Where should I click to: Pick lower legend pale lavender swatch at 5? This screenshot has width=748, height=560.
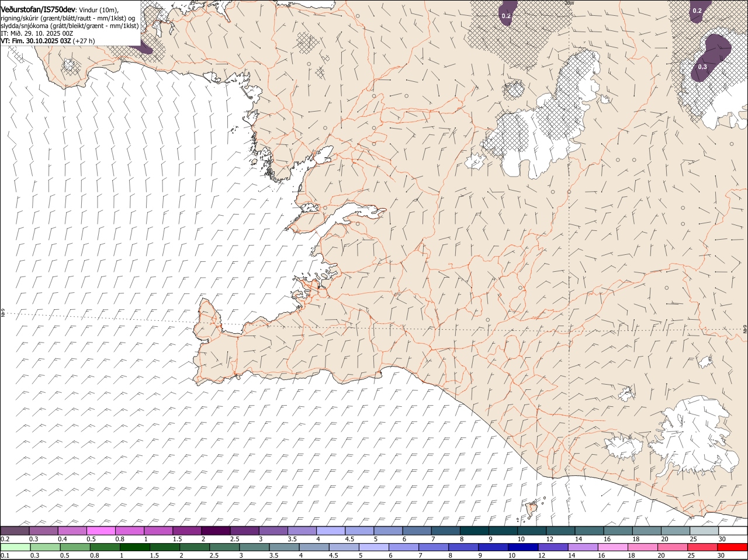point(374,547)
